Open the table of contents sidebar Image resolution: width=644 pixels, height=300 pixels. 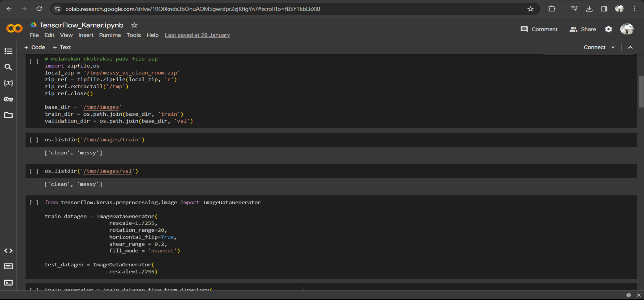8,51
